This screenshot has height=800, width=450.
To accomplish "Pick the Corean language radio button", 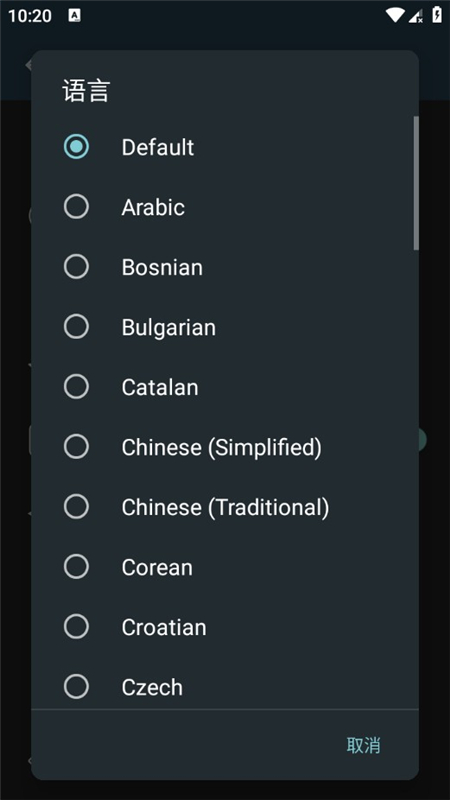I will pyautogui.click(x=76, y=567).
